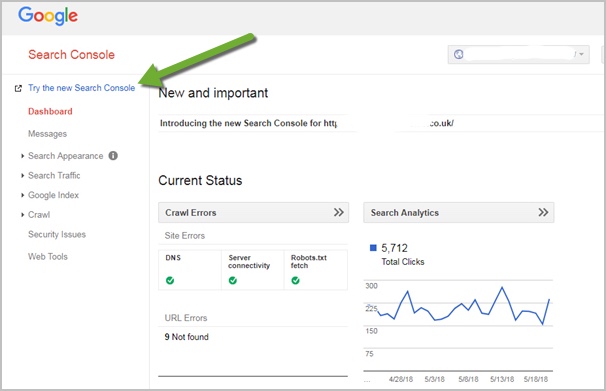Select Dashboard in the sidebar
Screen dimensions: 606x391
click(50, 111)
